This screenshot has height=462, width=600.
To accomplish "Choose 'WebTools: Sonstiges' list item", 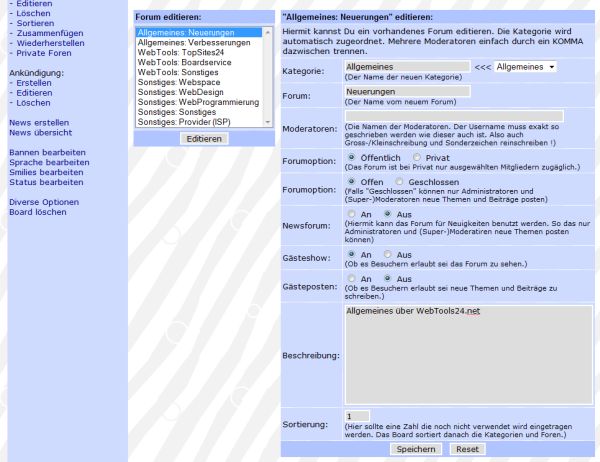I will click(x=199, y=72).
